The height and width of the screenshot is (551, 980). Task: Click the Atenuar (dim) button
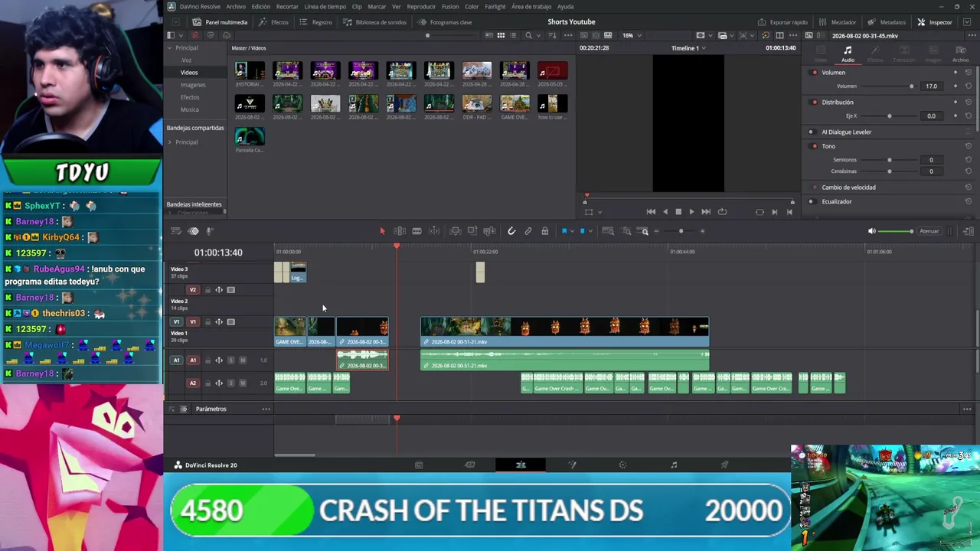point(929,231)
